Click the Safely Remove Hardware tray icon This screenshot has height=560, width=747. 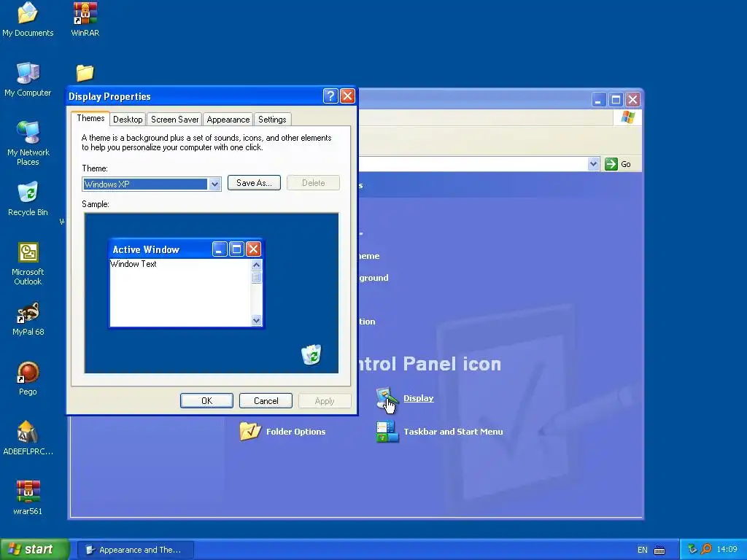pos(692,549)
